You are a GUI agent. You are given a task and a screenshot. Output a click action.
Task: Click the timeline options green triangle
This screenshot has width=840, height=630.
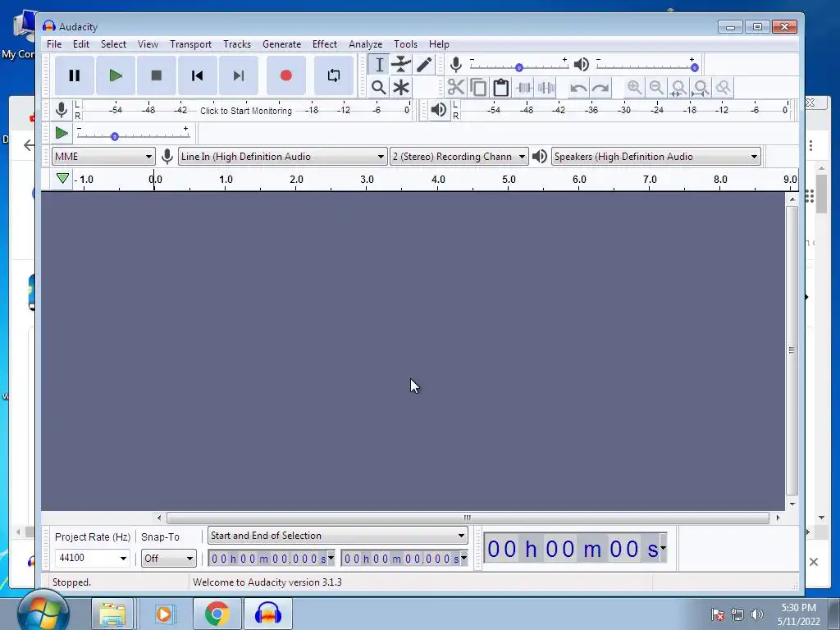(62, 178)
